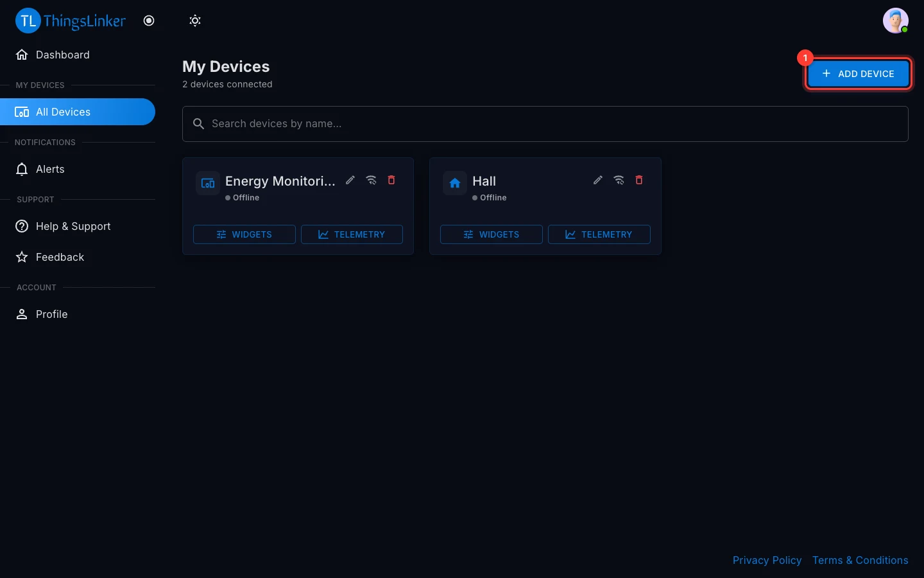Switch theme with the sun icon

click(195, 21)
